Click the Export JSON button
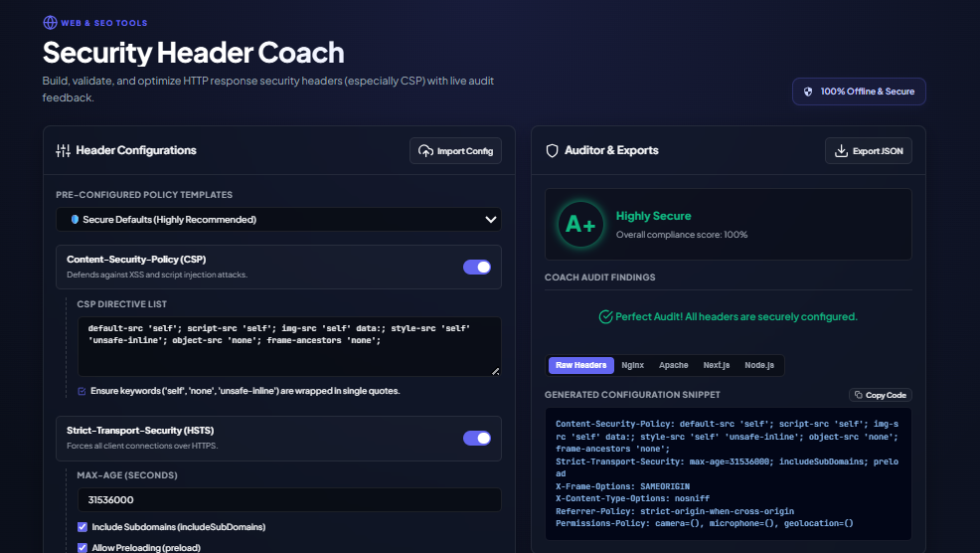This screenshot has height=553, width=980. pyautogui.click(x=868, y=151)
